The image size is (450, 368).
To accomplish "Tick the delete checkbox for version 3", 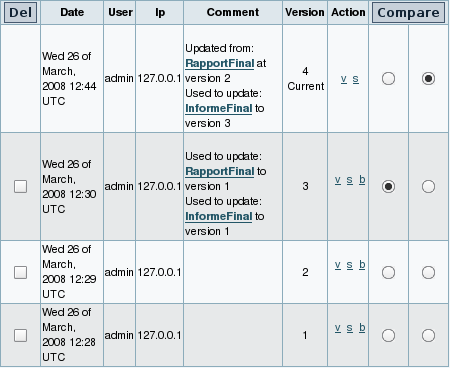I will 21,186.
